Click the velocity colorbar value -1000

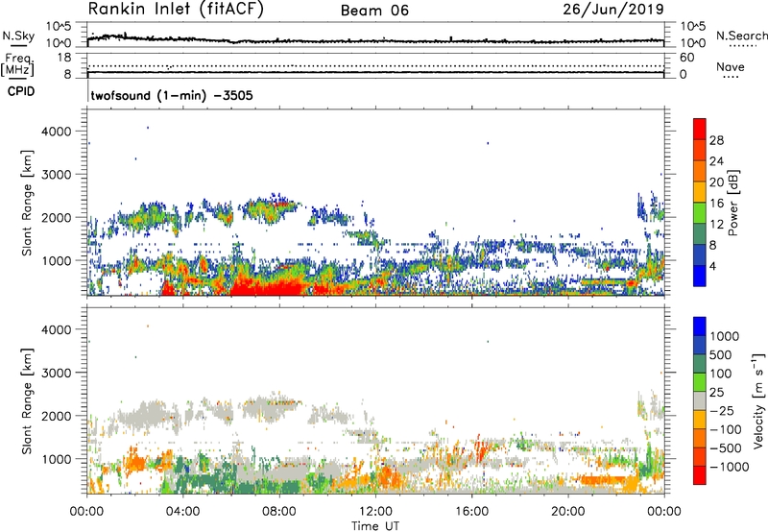(x=729, y=467)
